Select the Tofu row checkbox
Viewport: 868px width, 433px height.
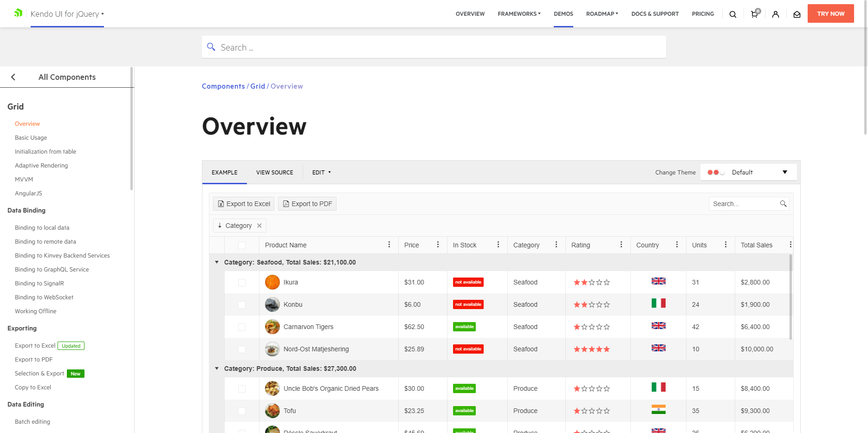coord(242,411)
